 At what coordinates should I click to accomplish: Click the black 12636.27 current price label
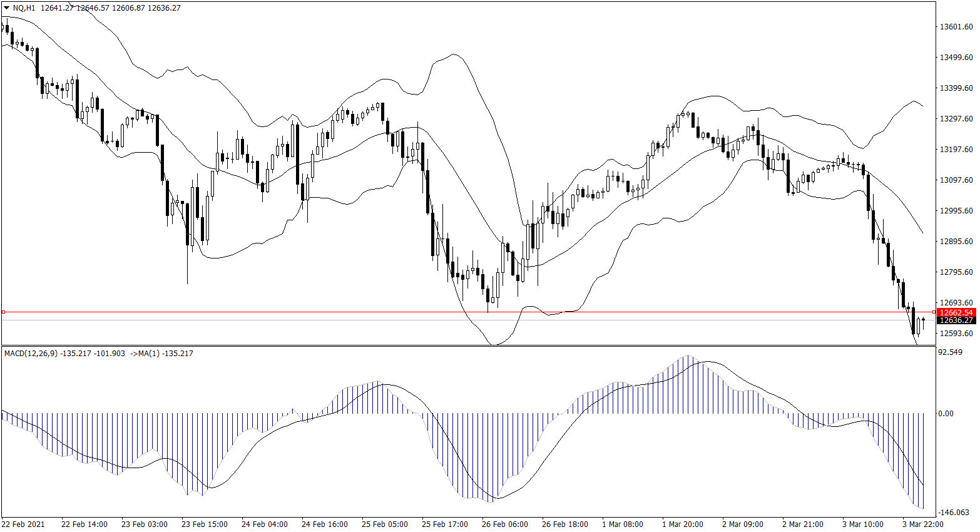pyautogui.click(x=957, y=320)
